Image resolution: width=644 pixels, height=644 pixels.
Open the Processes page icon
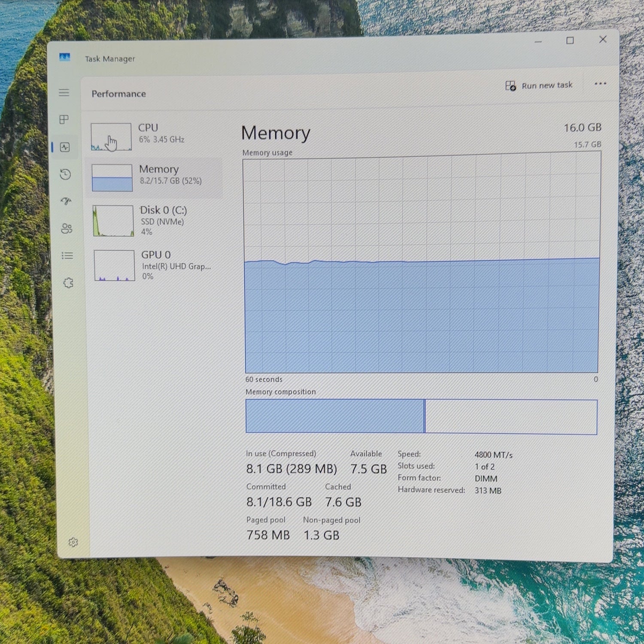64,119
